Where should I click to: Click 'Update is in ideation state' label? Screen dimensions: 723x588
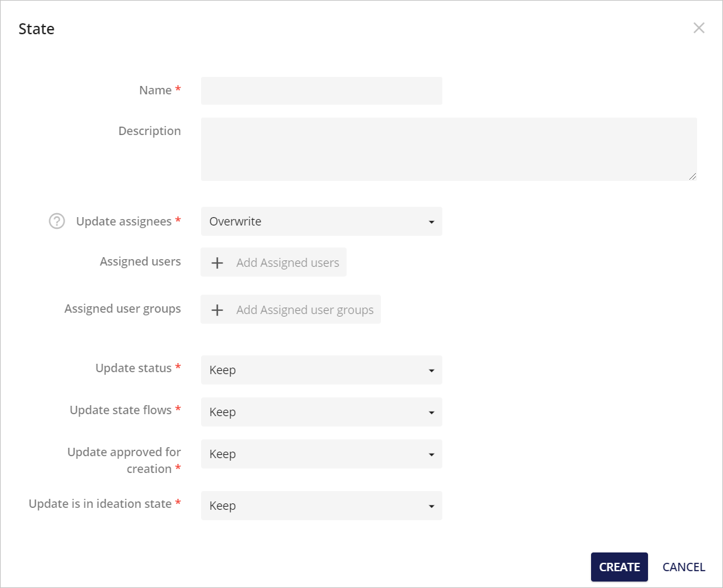pos(100,503)
